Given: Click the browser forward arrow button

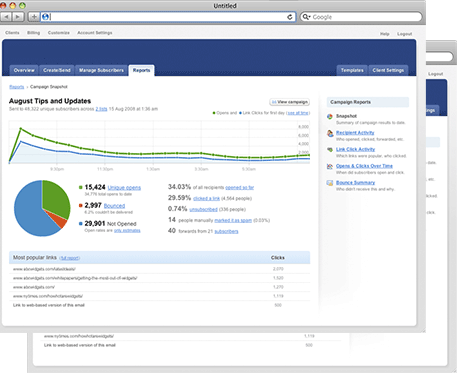Looking at the screenshot, I should pos(18,17).
